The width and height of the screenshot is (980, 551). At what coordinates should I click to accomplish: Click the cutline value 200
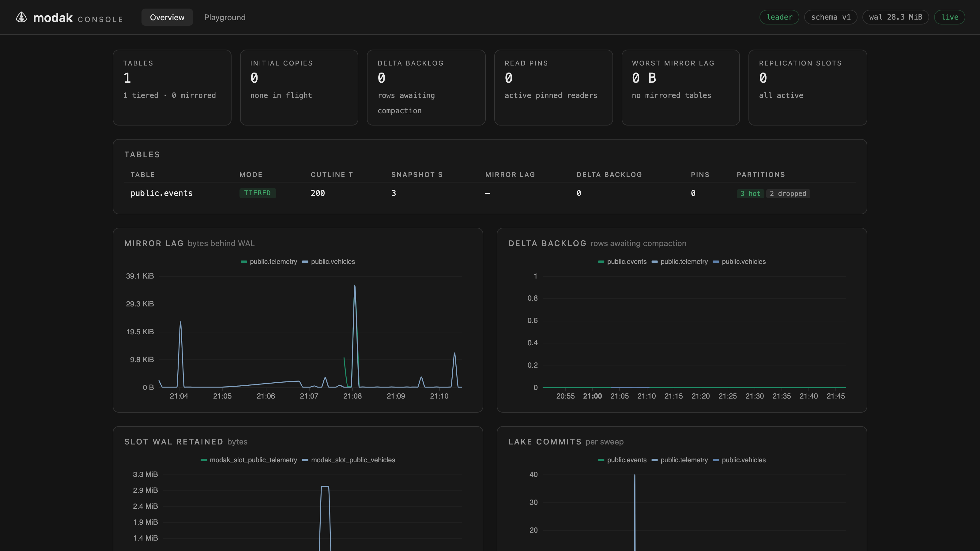click(x=318, y=193)
